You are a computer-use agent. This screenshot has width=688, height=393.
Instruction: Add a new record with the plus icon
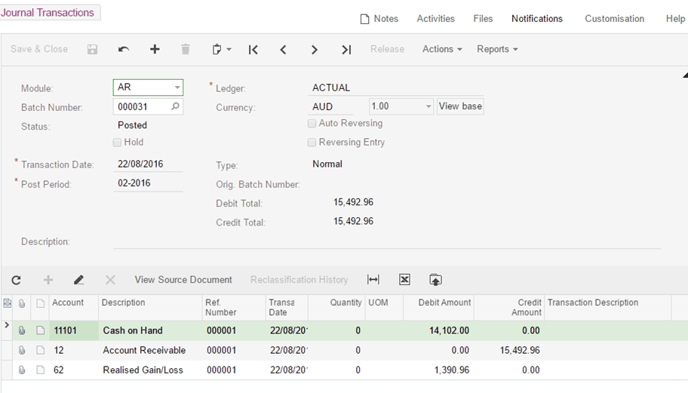(x=154, y=49)
